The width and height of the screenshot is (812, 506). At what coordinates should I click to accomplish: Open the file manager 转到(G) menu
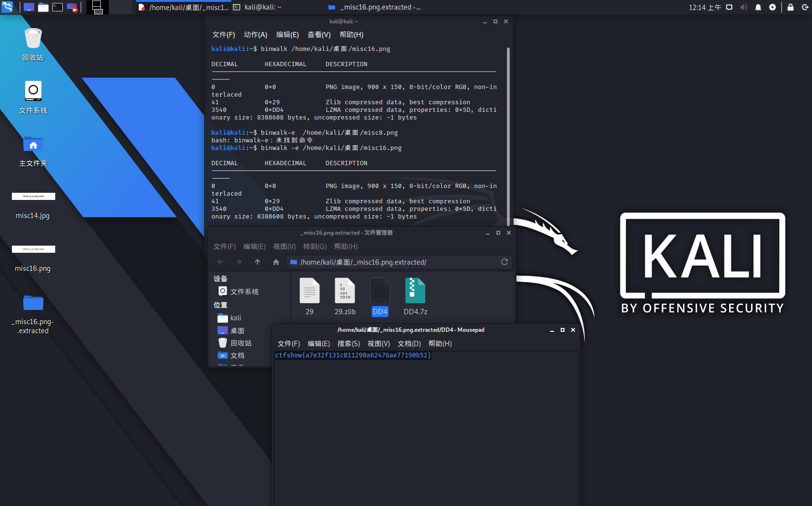[315, 247]
